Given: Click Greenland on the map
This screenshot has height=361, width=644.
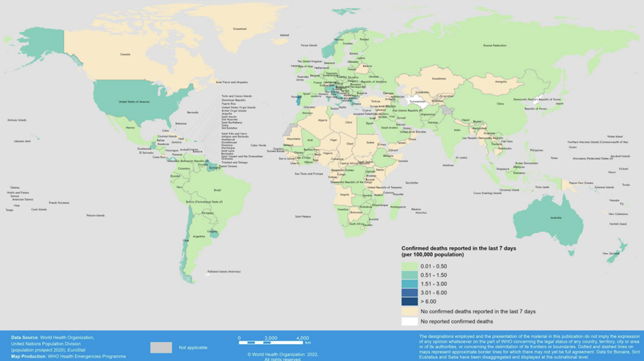Looking at the screenshot, I should click(x=239, y=29).
